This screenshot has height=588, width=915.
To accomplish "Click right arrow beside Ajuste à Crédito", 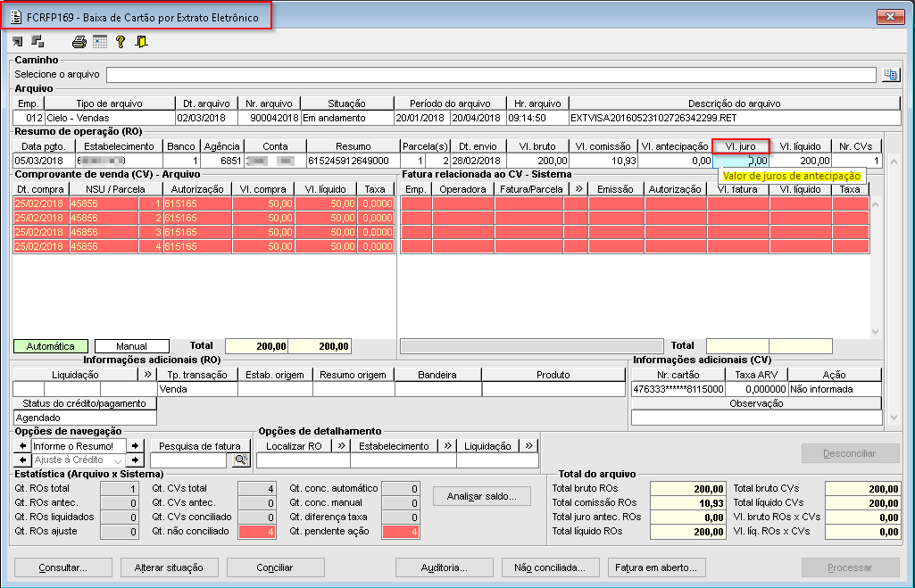I will [x=135, y=460].
